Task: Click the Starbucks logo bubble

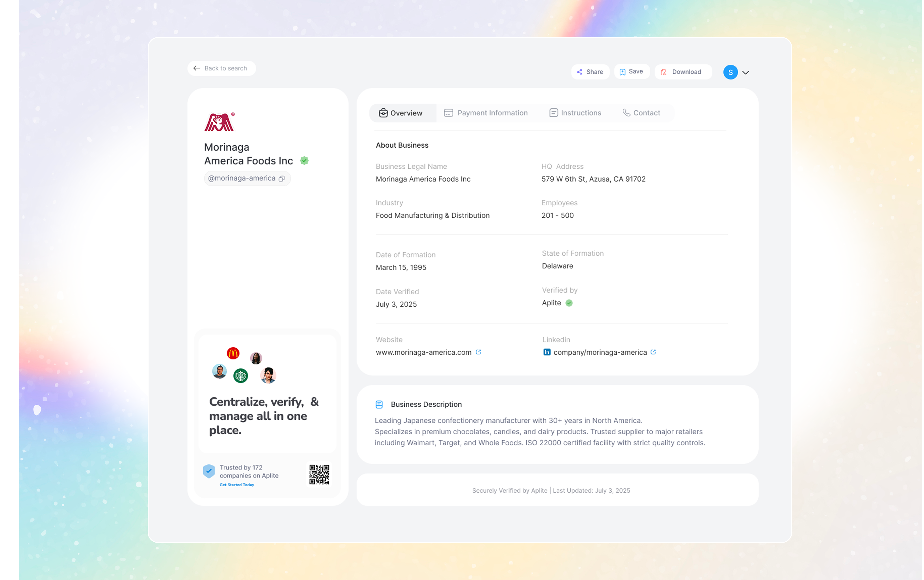Action: click(x=241, y=376)
